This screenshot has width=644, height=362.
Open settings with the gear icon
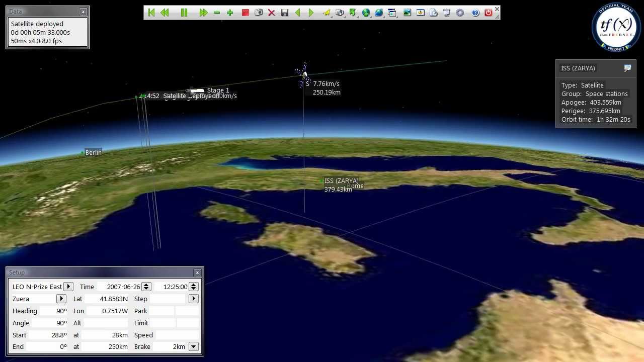pos(460,13)
